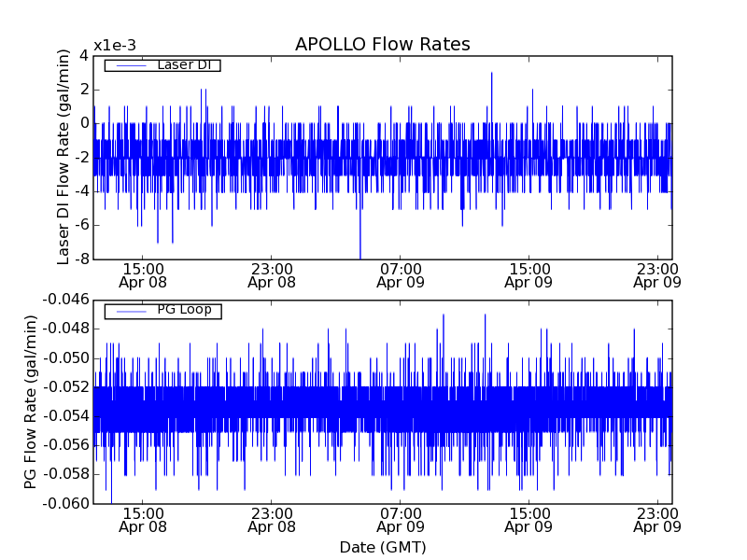This screenshot has height=560, width=747.
Task: Click "15:00 Apr 08" tick under Laser DI plot
Action: [143, 275]
